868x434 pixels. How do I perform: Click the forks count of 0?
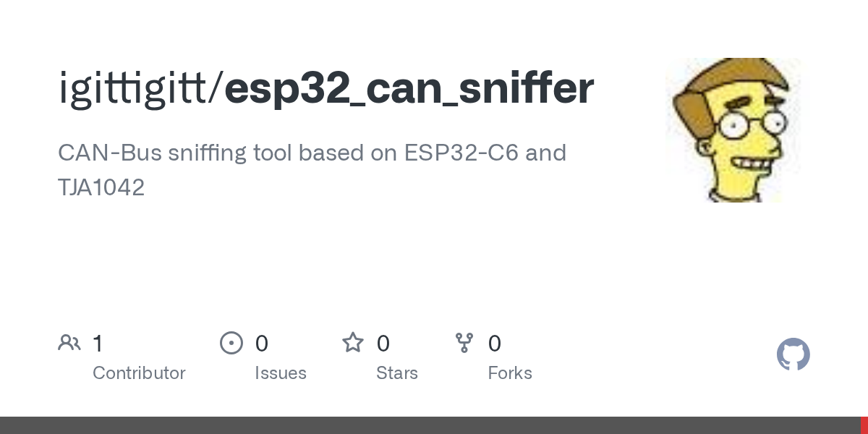click(x=495, y=344)
